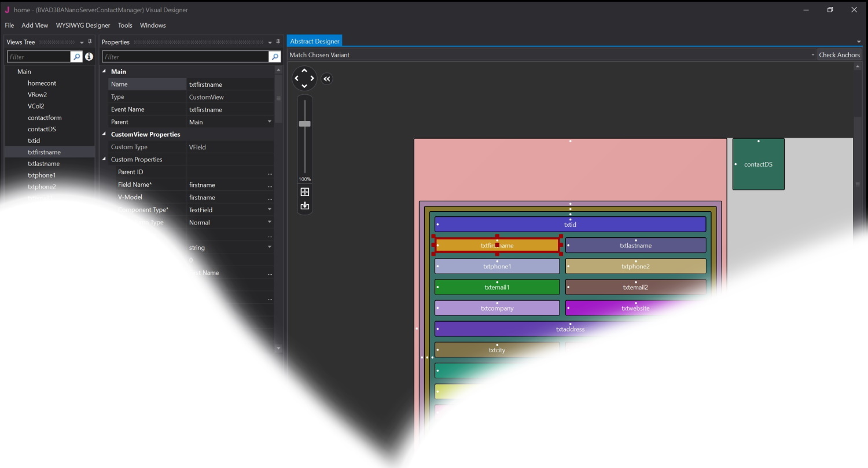Open the dropdown showing Normal

(x=270, y=223)
